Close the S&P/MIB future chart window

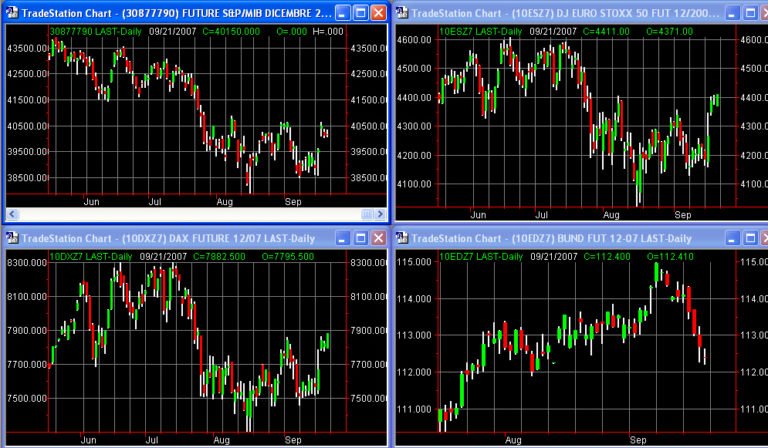pyautogui.click(x=377, y=13)
